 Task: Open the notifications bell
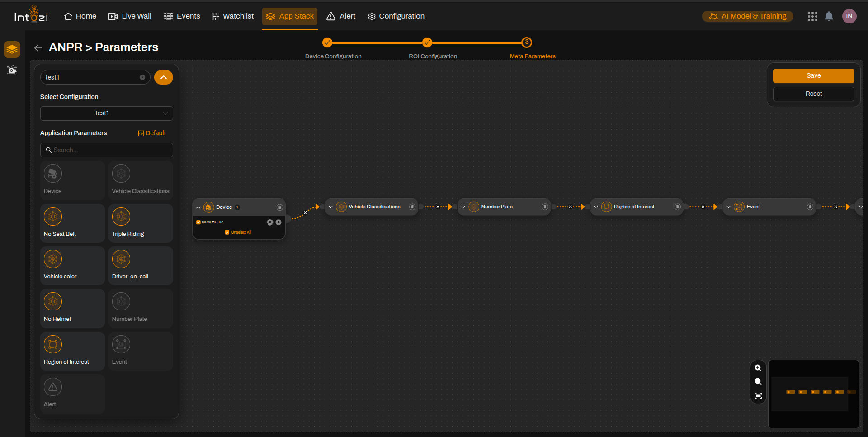(x=829, y=16)
